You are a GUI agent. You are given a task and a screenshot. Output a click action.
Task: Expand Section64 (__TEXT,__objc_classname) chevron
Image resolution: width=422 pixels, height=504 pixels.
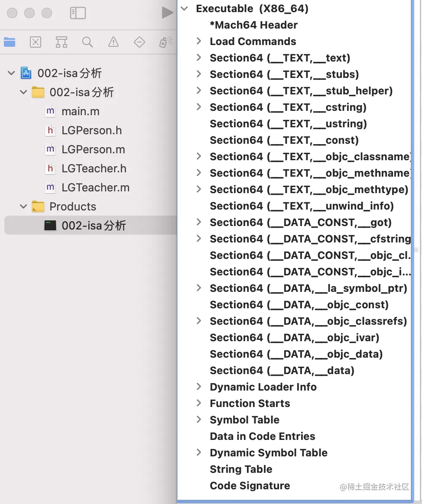[x=199, y=156]
